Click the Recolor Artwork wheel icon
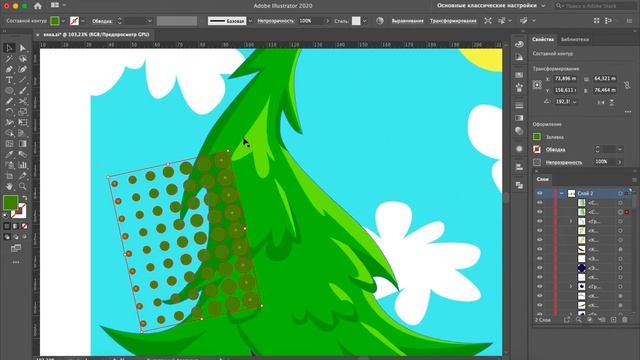640x360 pixels. click(x=380, y=21)
